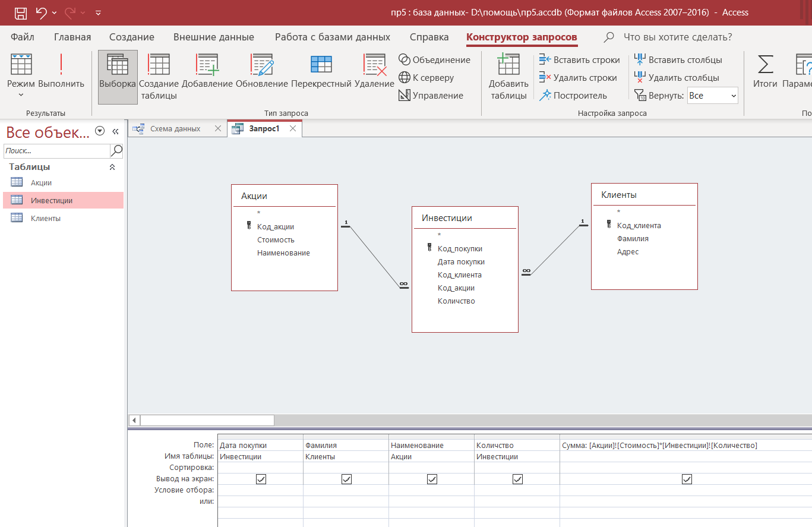Click Удалить столбцы button
The image size is (812, 527).
677,77
